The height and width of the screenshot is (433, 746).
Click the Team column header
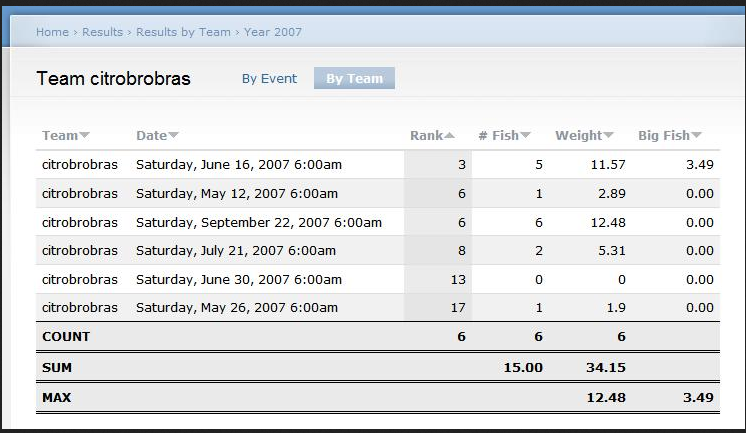(60, 136)
